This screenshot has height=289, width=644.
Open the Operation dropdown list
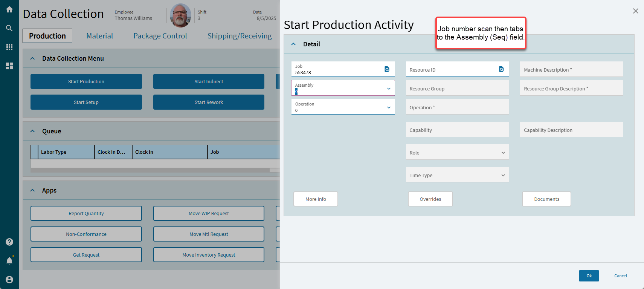pyautogui.click(x=389, y=107)
